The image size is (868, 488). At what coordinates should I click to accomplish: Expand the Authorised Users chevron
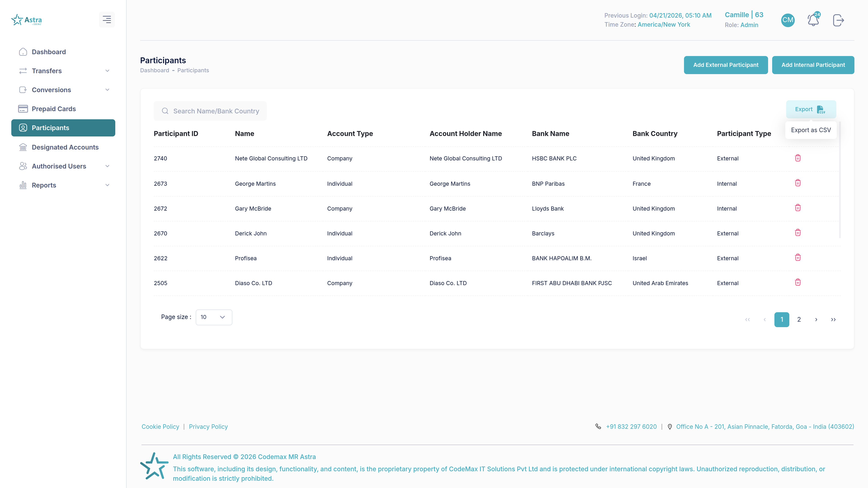108,166
